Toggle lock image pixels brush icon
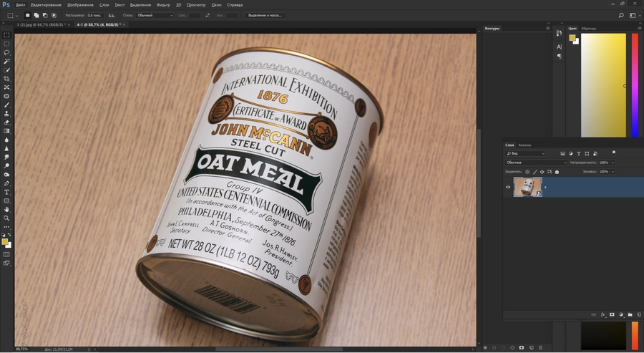 [x=535, y=172]
